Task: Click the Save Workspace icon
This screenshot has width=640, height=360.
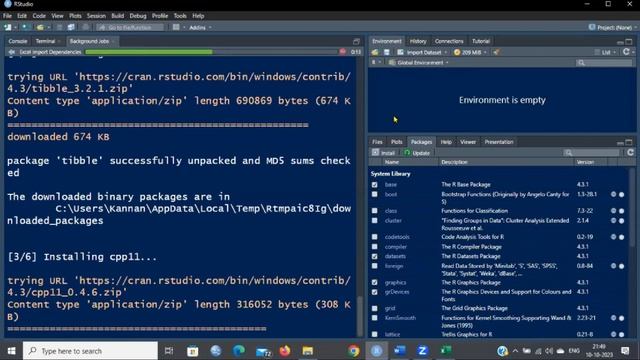Action: [x=387, y=52]
